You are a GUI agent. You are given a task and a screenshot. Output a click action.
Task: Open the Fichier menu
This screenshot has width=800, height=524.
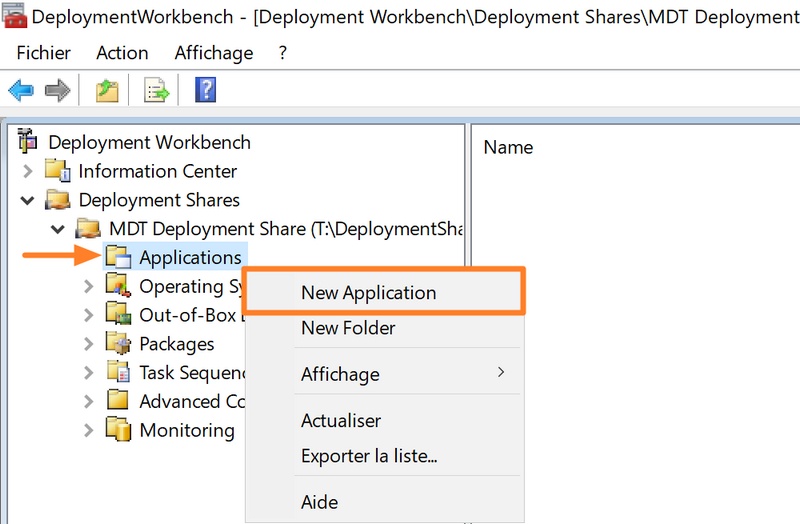point(43,53)
